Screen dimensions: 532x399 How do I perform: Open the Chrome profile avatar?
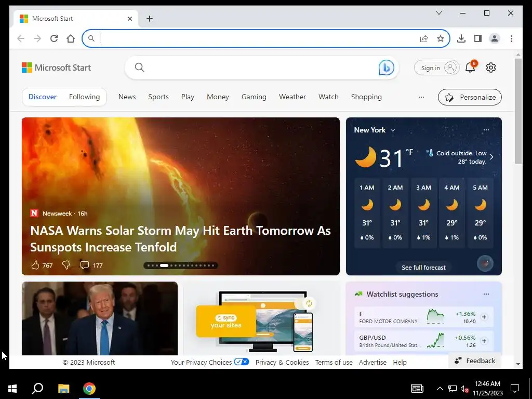(495, 38)
